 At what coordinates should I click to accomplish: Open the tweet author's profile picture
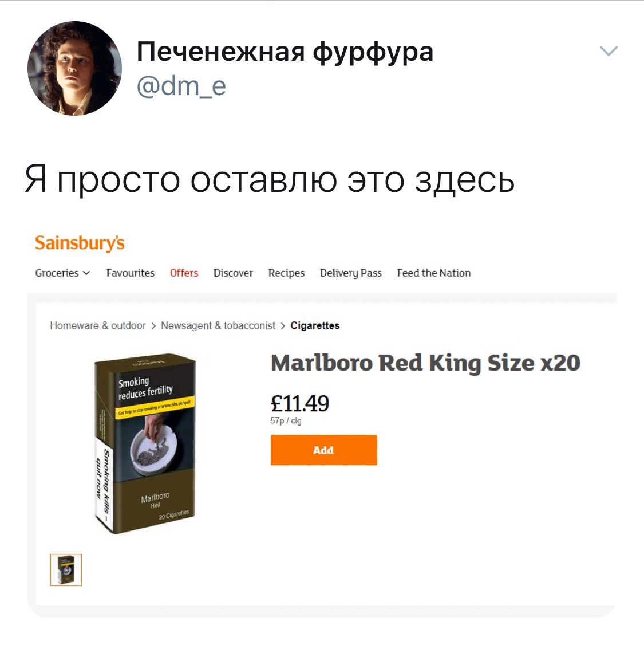pos(74,68)
